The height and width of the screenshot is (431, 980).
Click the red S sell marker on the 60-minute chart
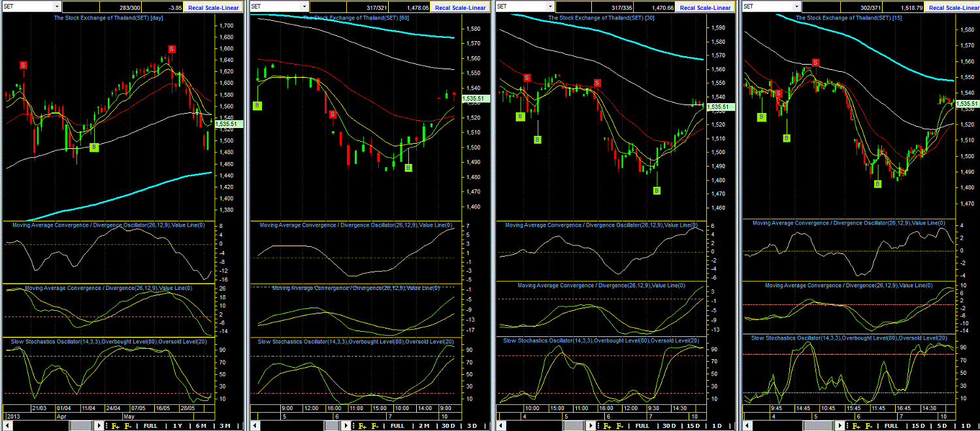[x=333, y=114]
